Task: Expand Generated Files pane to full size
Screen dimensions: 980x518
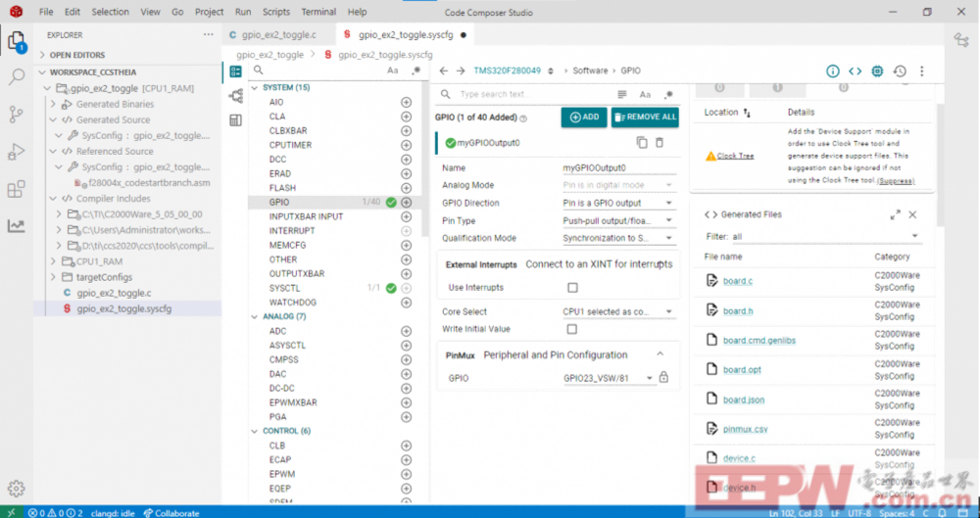Action: click(x=895, y=215)
